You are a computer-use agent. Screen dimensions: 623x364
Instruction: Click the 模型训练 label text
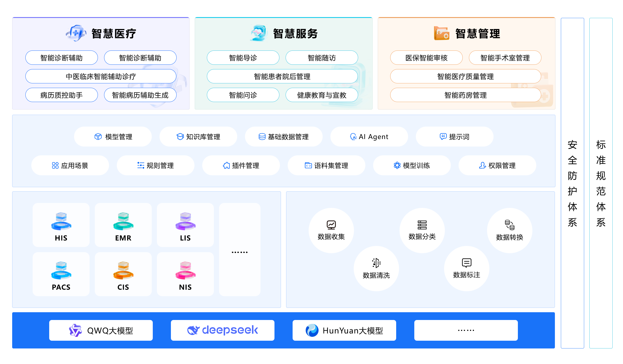(x=416, y=165)
